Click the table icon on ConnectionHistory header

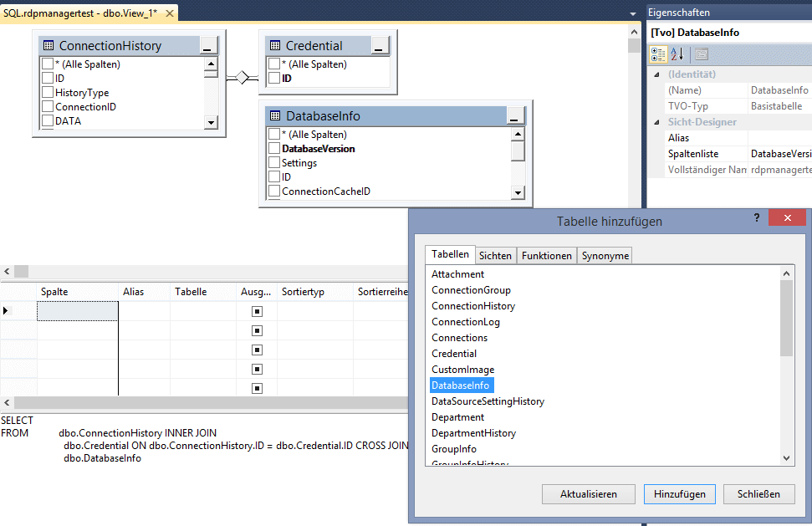click(47, 45)
